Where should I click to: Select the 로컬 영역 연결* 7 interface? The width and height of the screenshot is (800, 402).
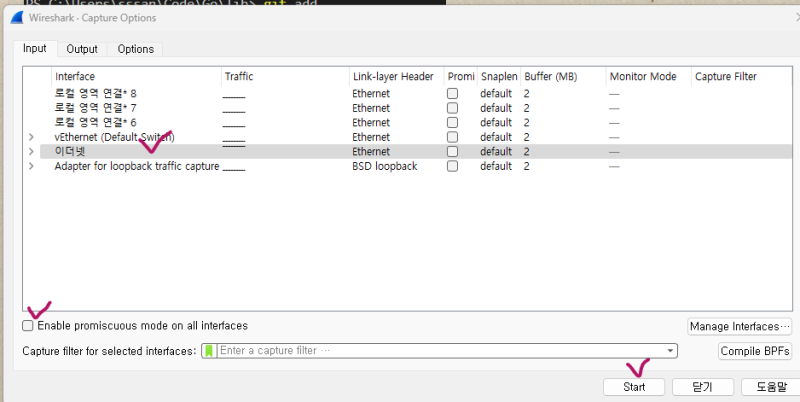coord(95,108)
